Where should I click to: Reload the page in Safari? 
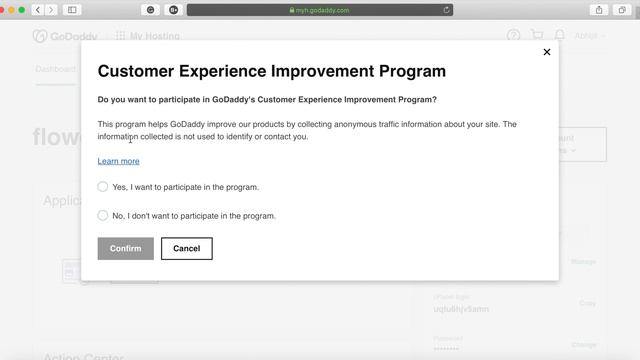pos(446,10)
